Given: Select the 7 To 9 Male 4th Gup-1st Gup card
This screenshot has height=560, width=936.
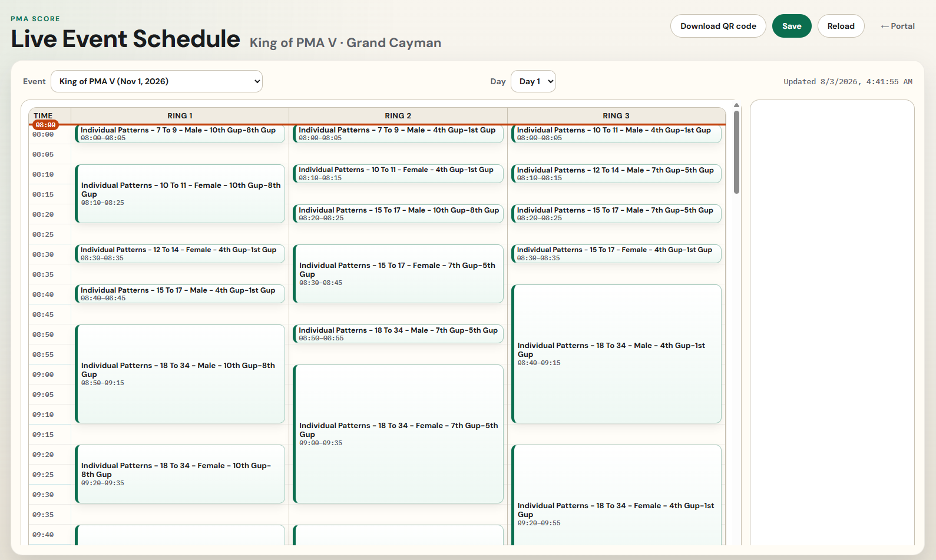Looking at the screenshot, I should click(x=398, y=134).
